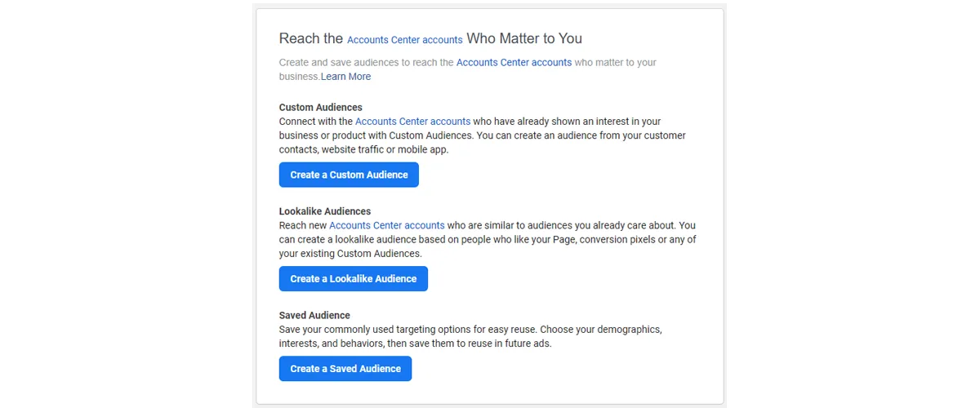Viewport: 980px width, 408px height.
Task: Click the Create a Custom Audience button
Action: 349,175
